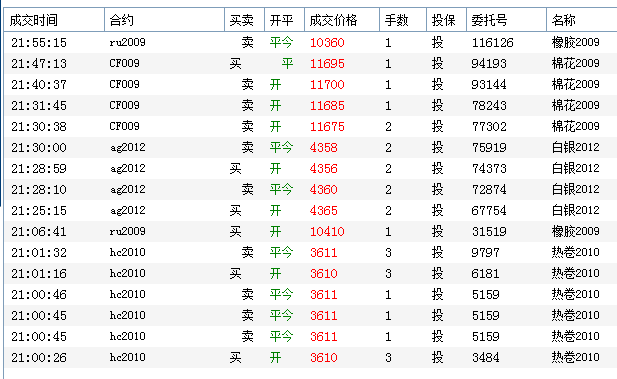Click price 10360 in the ru2009 row
Image resolution: width=617 pixels, height=379 pixels.
click(x=327, y=43)
